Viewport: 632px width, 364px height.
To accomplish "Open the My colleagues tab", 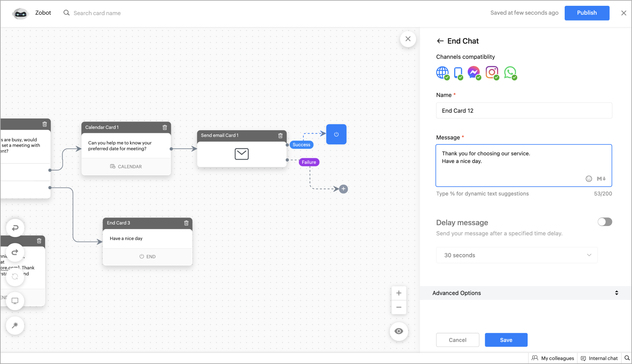I will 553,358.
